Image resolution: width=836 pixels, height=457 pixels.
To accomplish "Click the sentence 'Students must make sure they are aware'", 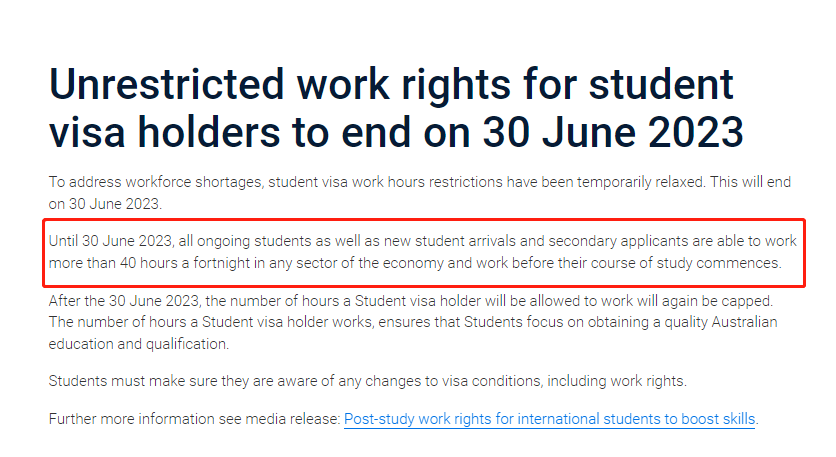I will pos(367,381).
